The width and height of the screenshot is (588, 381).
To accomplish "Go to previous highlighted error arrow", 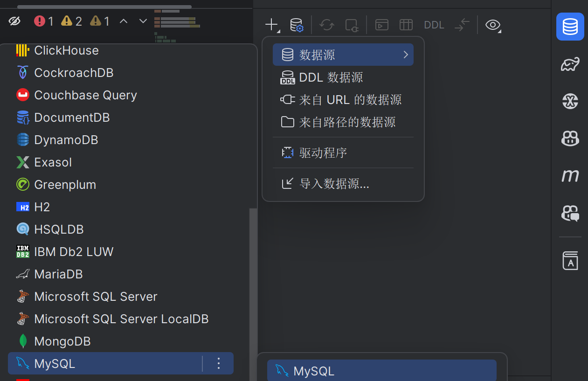I will click(x=124, y=21).
